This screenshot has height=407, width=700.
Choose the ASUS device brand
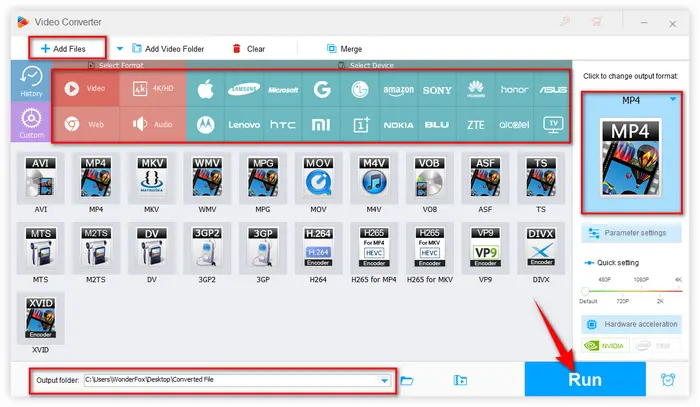click(x=553, y=89)
